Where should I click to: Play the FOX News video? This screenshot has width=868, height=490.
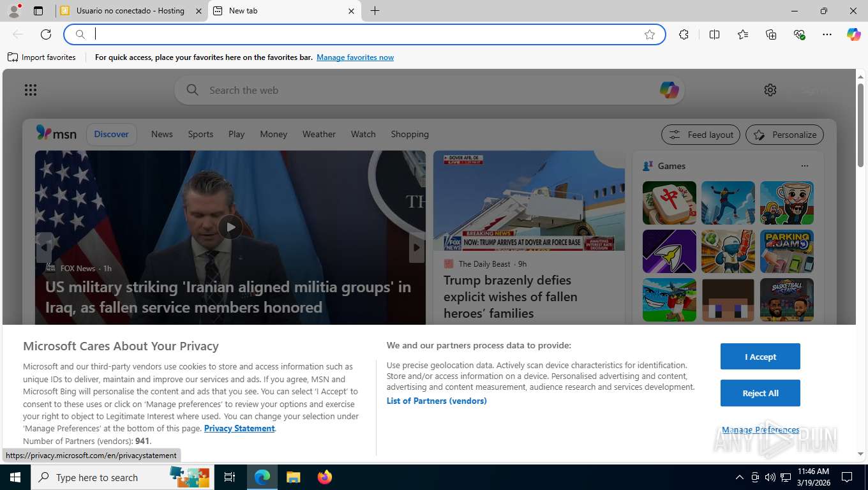pos(230,227)
